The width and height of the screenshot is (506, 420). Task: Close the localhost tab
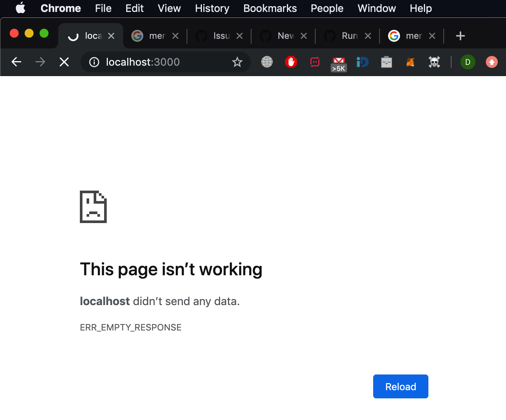click(111, 36)
